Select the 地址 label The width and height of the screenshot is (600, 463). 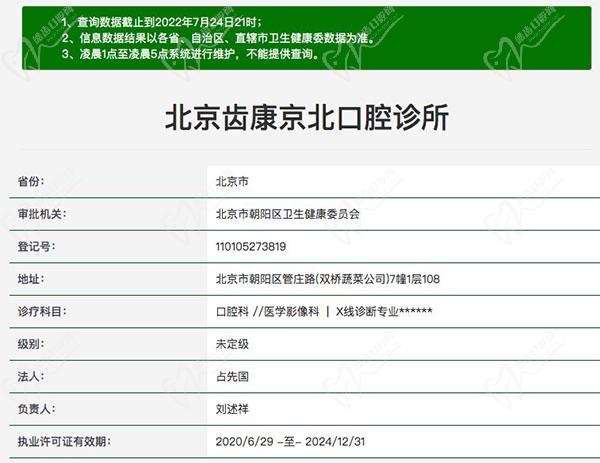[31, 279]
